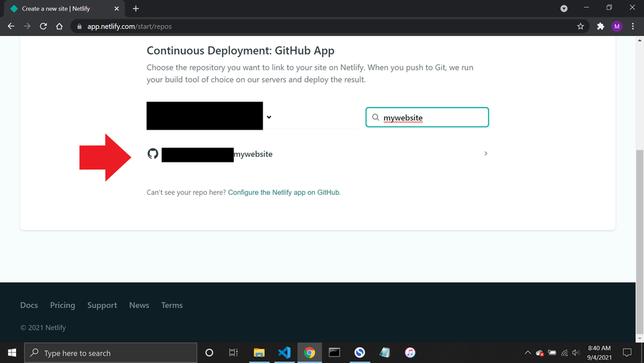Open the blue S app on taskbar
Screen dimensions: 644x363
coord(360,353)
